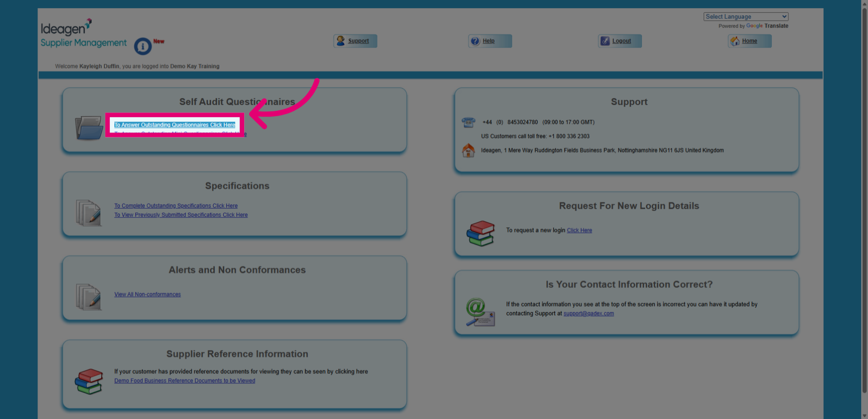Click the Supplier Reference Information heading
This screenshot has width=868, height=419.
point(237,354)
